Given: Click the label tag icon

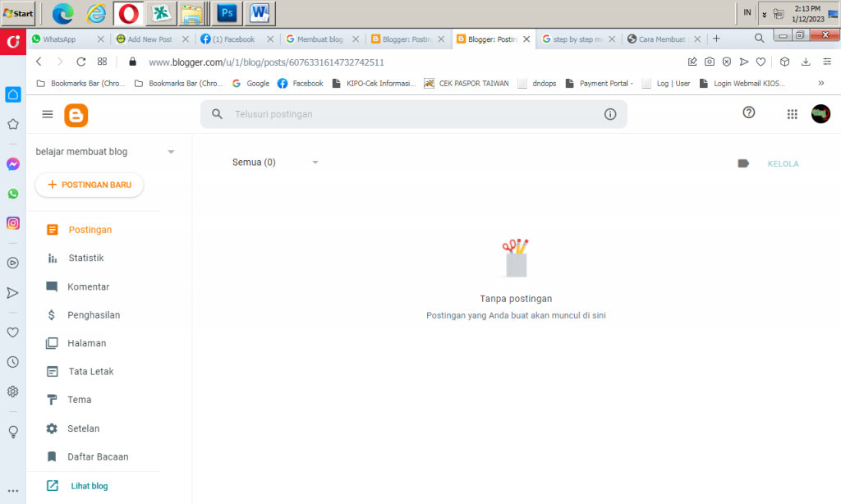Looking at the screenshot, I should point(743,163).
